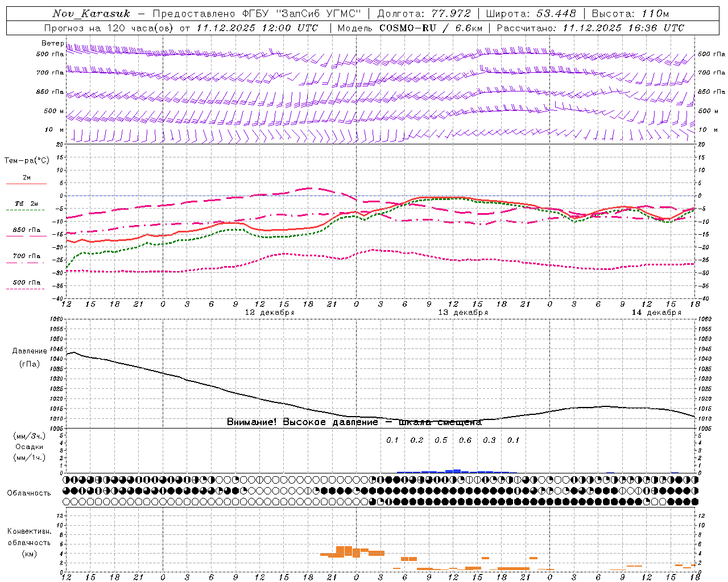Click the '(гПа)' unit under Давление
The image size is (728, 582).
pyautogui.click(x=29, y=364)
